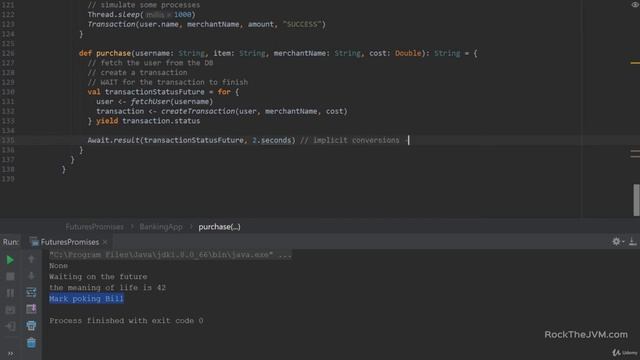Image resolution: width=640 pixels, height=360 pixels.
Task: Click 'Process finished with exit code 0' line
Action: coord(126,321)
